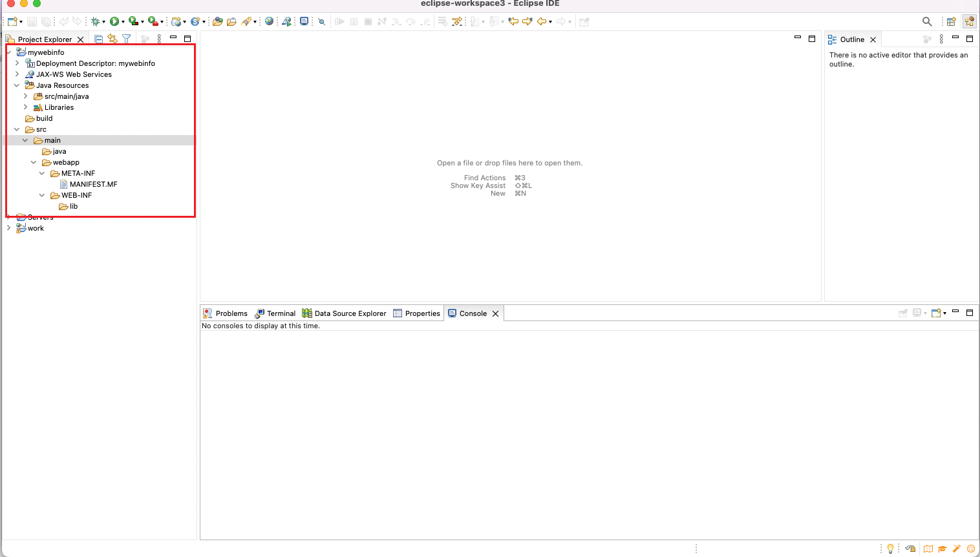Image resolution: width=980 pixels, height=557 pixels.
Task: Click the Open Type icon
Action: coord(218,21)
